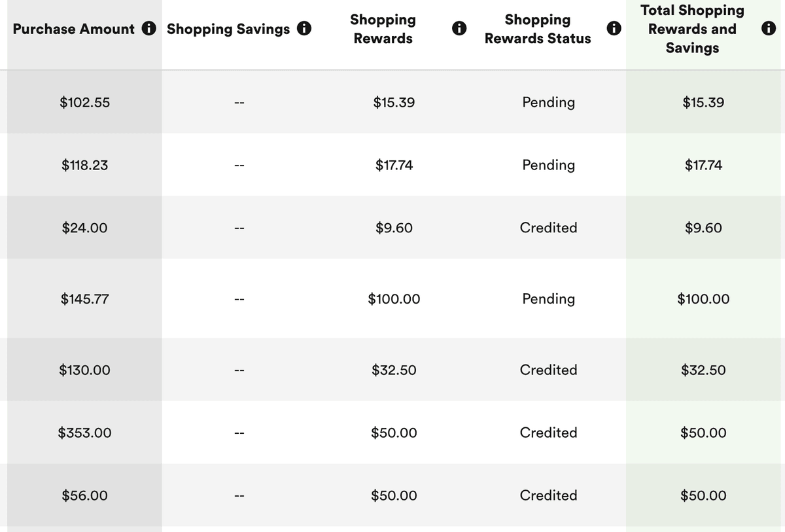Image resolution: width=785 pixels, height=532 pixels.
Task: Select the $9.60 total rewards value
Action: pos(703,228)
